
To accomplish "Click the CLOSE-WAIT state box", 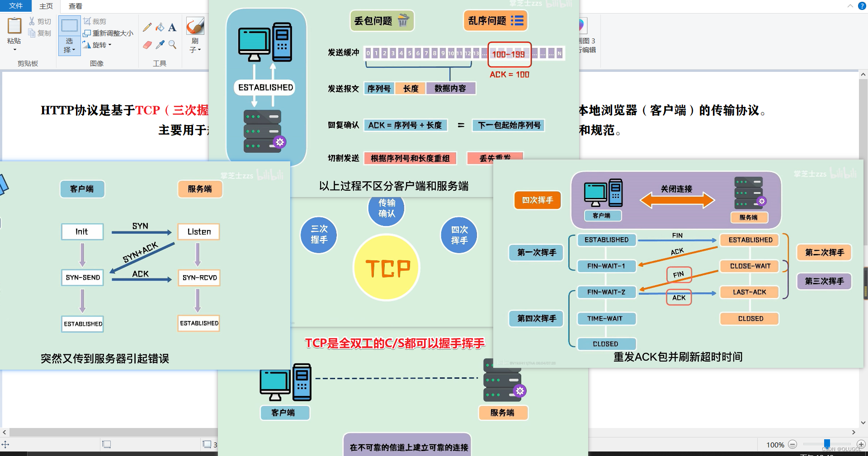I will pyautogui.click(x=750, y=266).
